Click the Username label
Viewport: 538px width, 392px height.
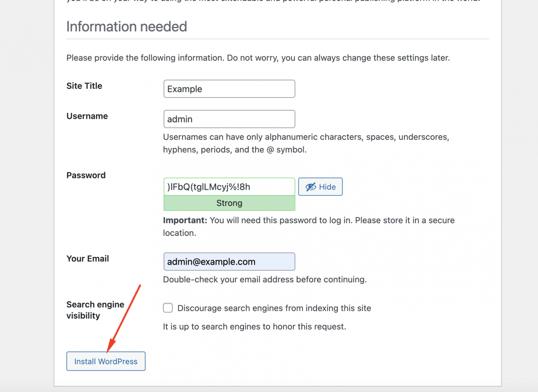[x=87, y=116]
